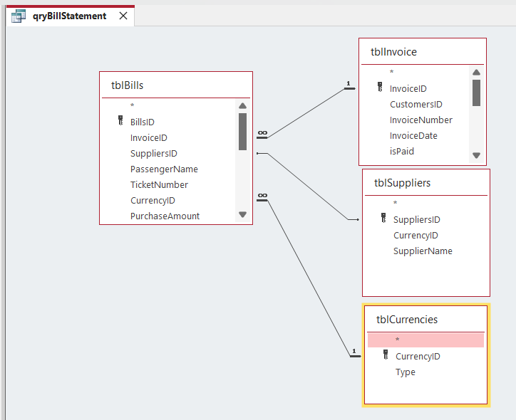Select the tblSuppliers table title
This screenshot has height=420, width=516.
click(402, 183)
